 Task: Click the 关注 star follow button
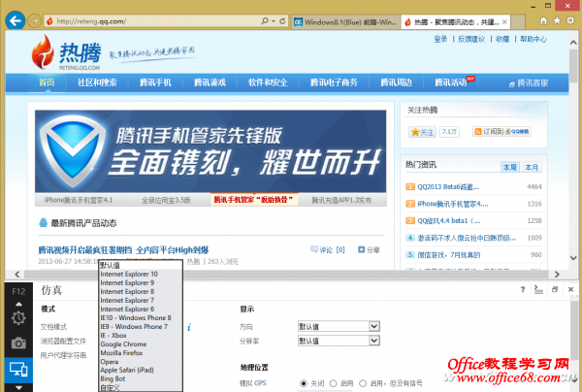(x=422, y=132)
